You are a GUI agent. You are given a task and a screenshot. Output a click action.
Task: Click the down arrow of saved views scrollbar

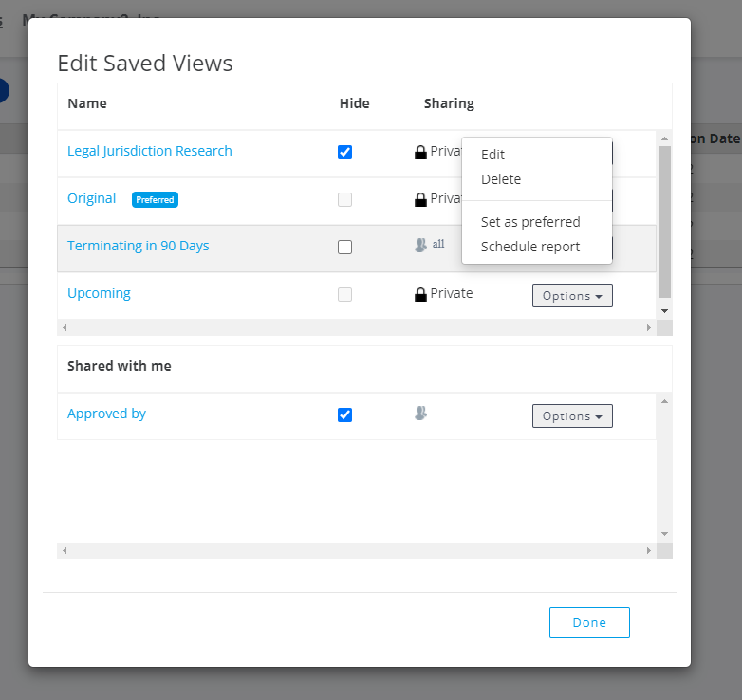coord(664,311)
